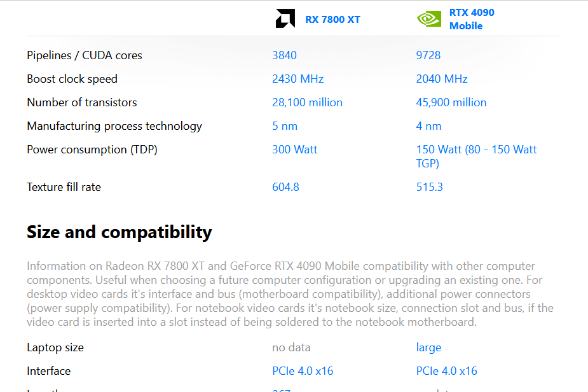The height and width of the screenshot is (392, 588).
Task: Click the Size and compatibility heading
Action: [x=120, y=232]
